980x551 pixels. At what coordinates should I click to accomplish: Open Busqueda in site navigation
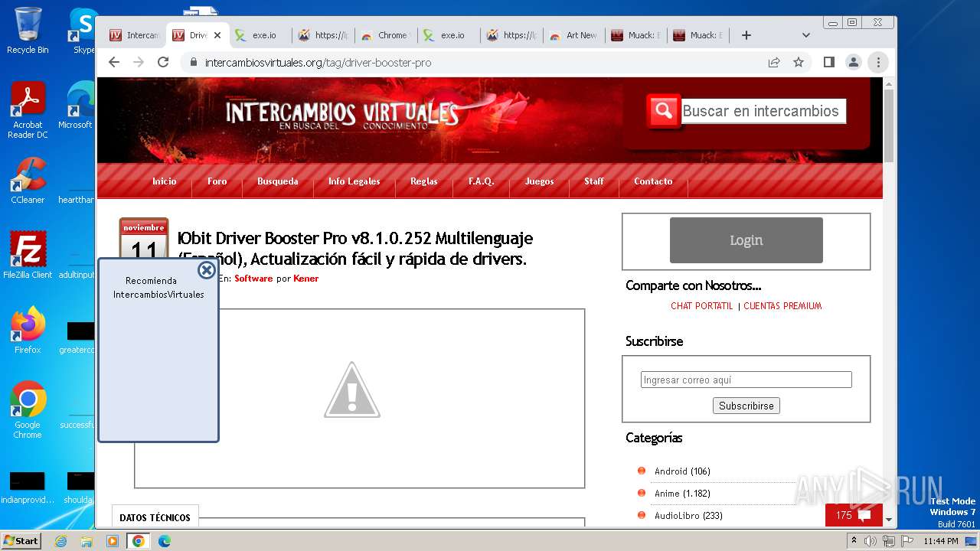pyautogui.click(x=278, y=181)
